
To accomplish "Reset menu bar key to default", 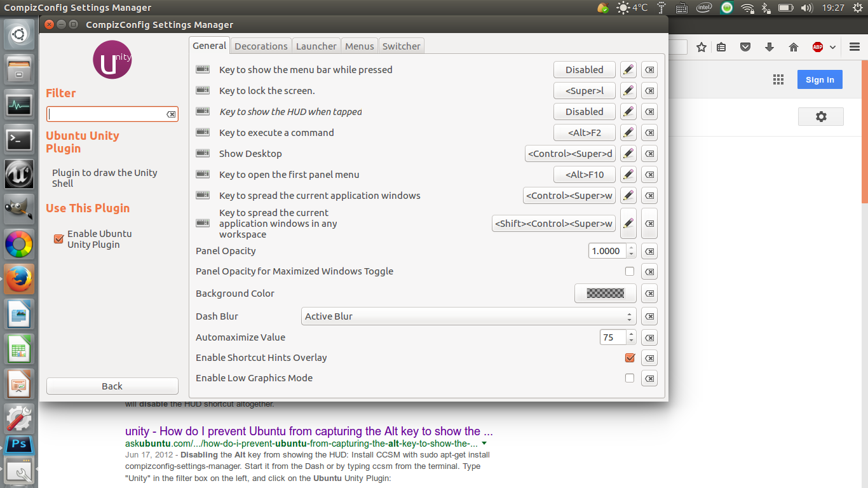I will pyautogui.click(x=649, y=70).
